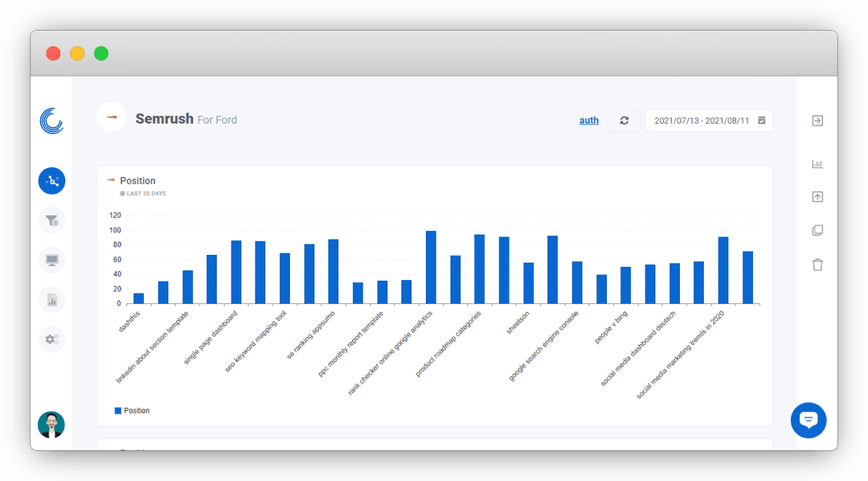868x481 pixels.
Task: Click the 'se ranking appsumo' axis label
Action: point(310,335)
